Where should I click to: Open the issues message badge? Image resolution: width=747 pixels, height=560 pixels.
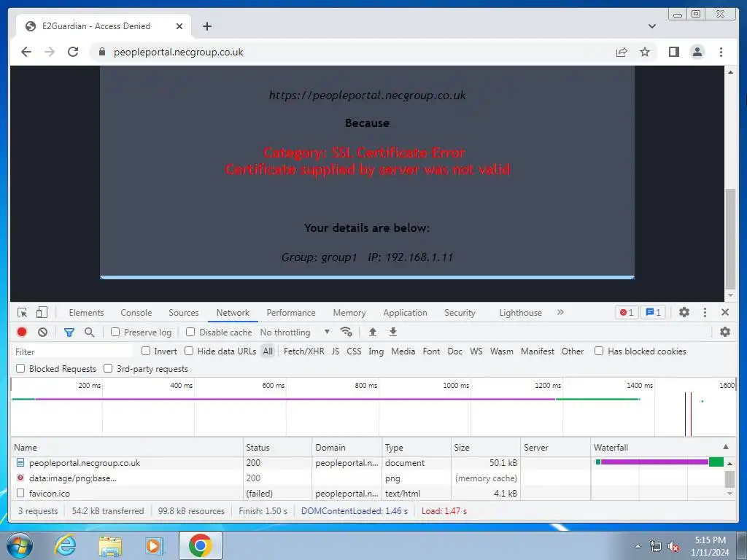click(x=653, y=312)
